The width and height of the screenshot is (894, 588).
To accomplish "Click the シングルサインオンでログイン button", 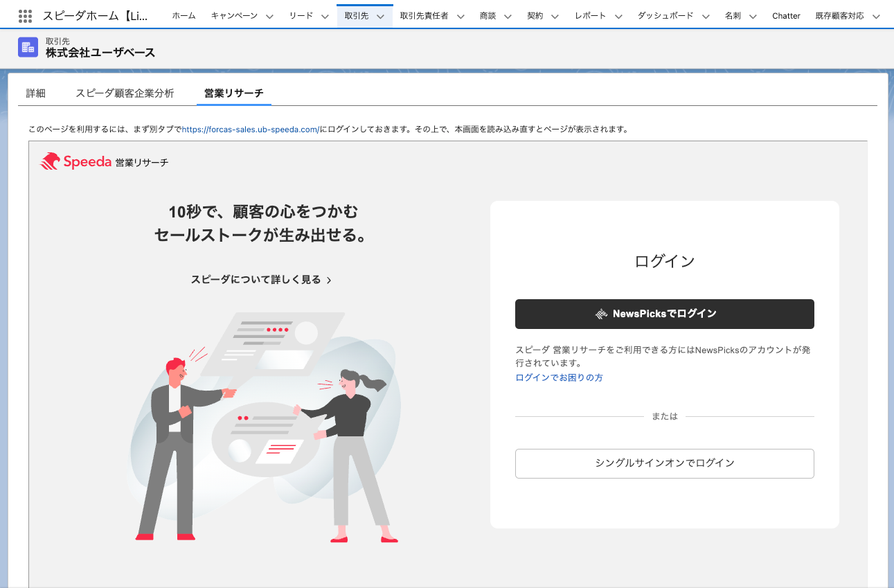I will click(664, 463).
